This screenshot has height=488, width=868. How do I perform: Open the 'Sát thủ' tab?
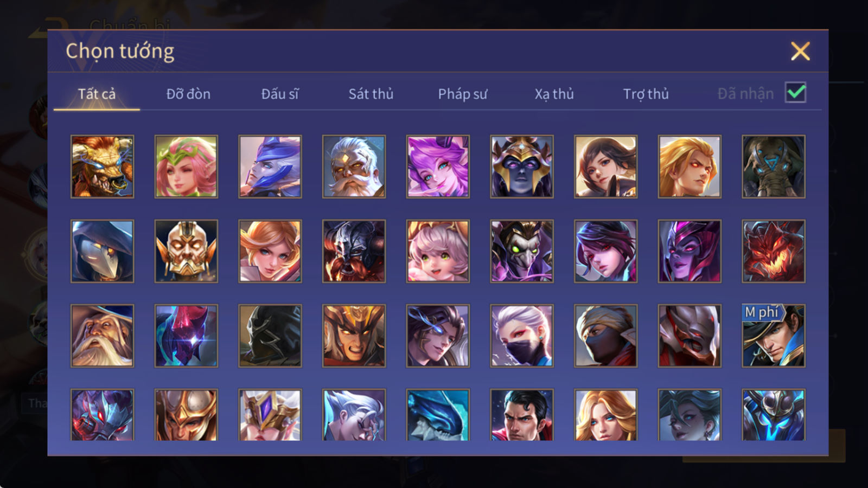[x=371, y=94]
